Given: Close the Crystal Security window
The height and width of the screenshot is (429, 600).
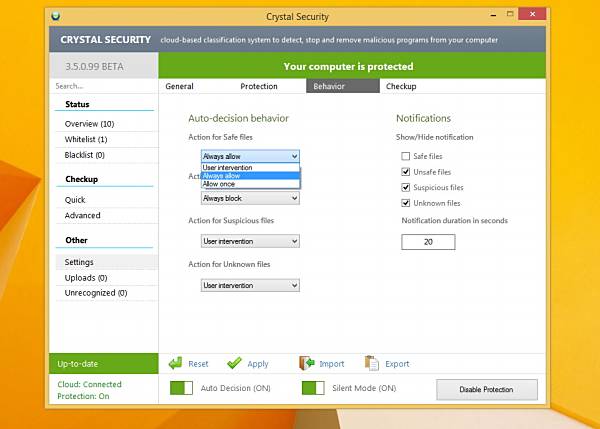Looking at the screenshot, I should coord(532,14).
